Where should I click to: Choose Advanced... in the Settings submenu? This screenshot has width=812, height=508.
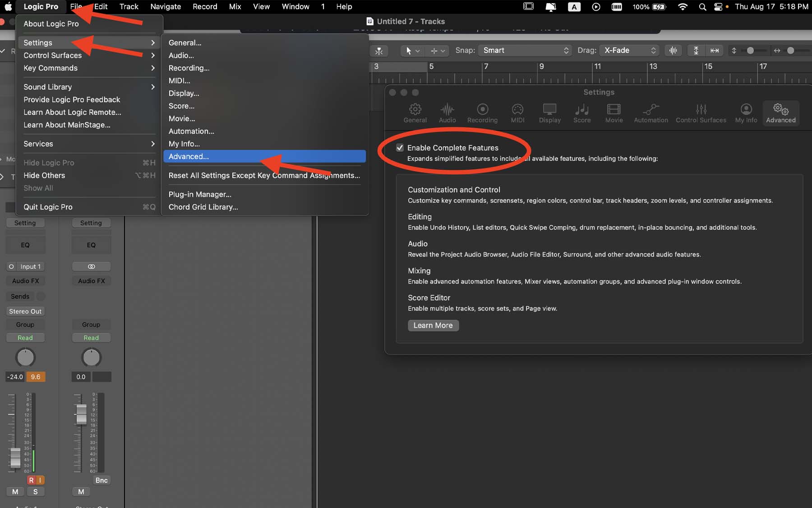click(265, 156)
